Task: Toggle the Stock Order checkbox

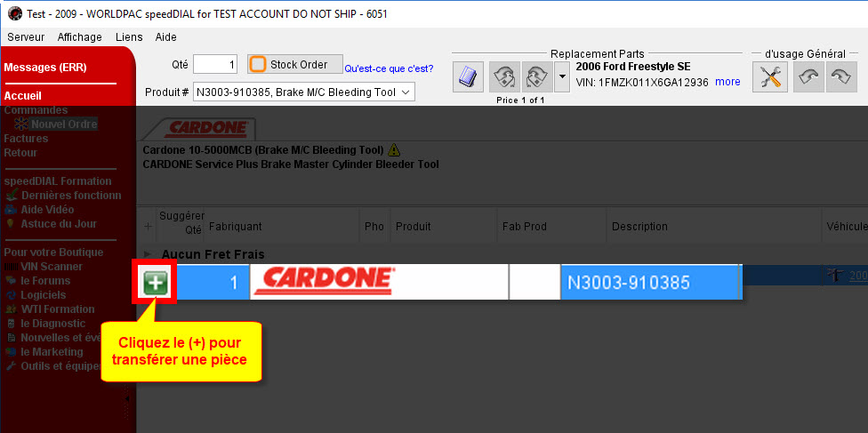Action: pos(257,64)
